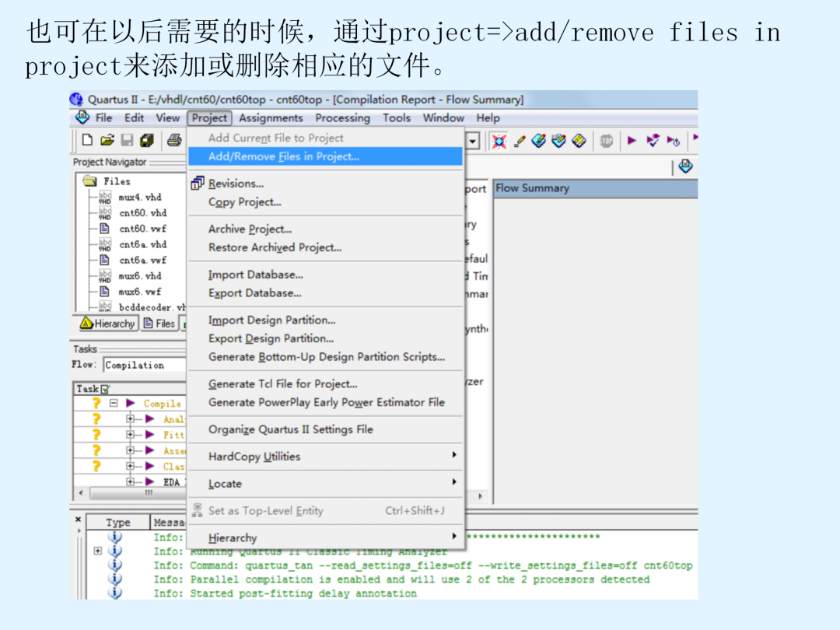Click the Chip Planner toolbar icon

pos(558,142)
